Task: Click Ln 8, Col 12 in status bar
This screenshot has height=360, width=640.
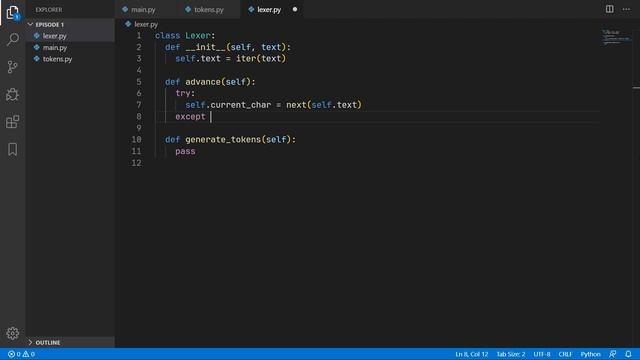Action: coord(471,354)
